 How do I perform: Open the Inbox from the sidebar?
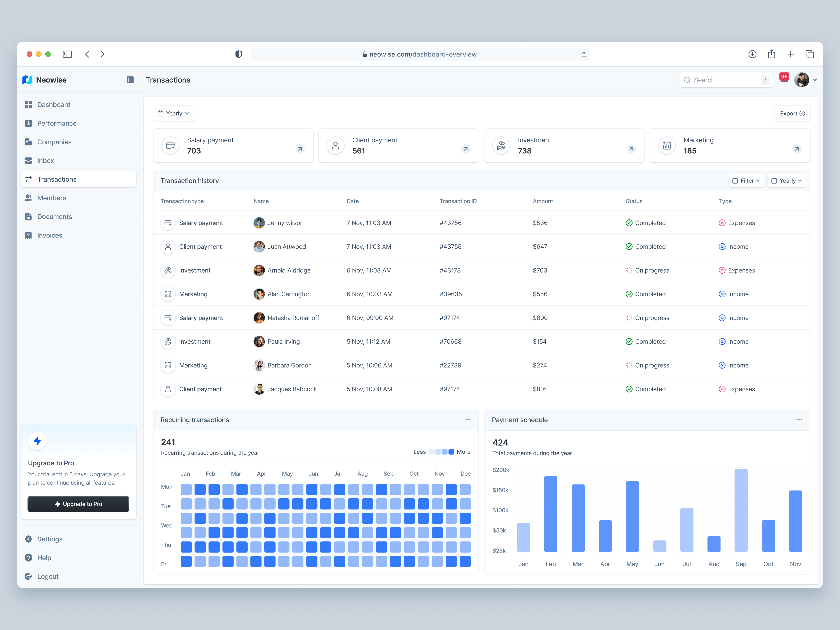pyautogui.click(x=45, y=160)
